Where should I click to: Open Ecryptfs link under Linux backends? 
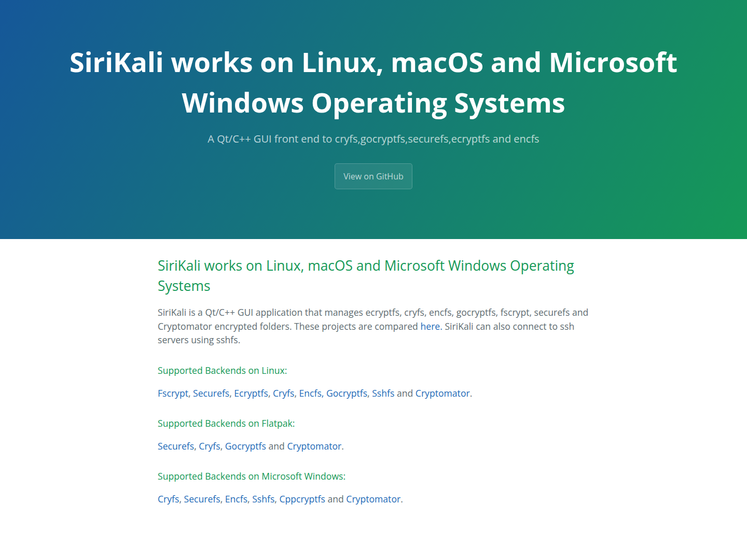tap(251, 394)
